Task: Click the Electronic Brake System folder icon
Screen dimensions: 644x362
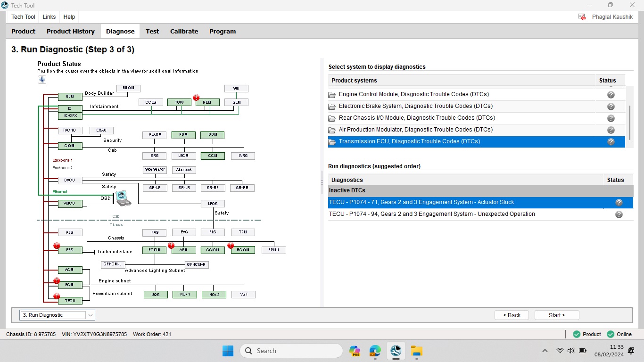Action: click(x=332, y=106)
